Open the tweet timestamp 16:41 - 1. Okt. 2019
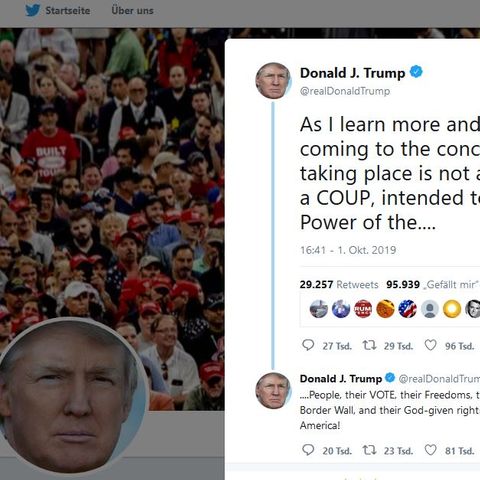The image size is (480, 480). pyautogui.click(x=348, y=250)
